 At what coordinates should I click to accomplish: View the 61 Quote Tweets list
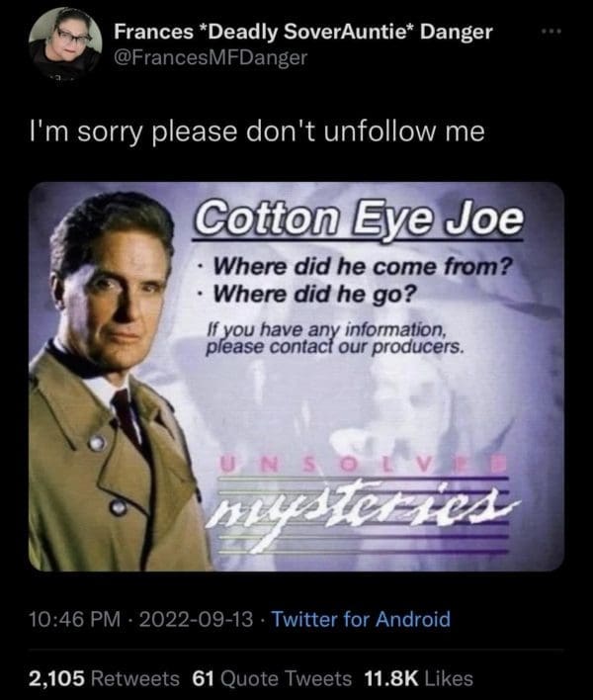[272, 678]
